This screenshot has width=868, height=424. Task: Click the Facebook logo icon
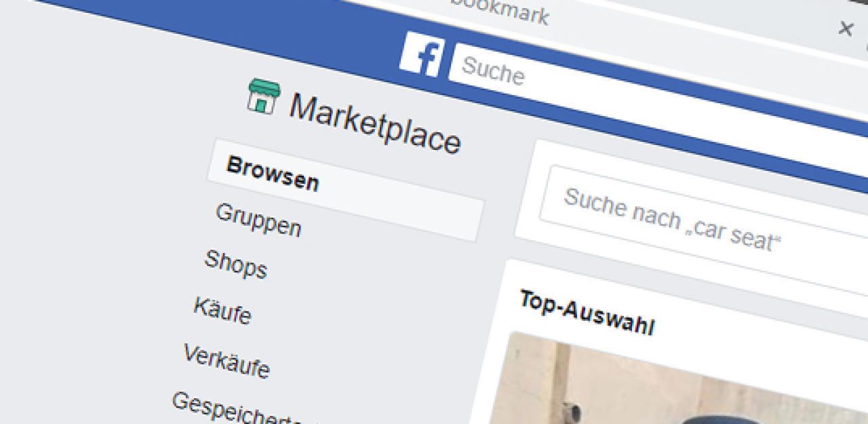pos(421,54)
